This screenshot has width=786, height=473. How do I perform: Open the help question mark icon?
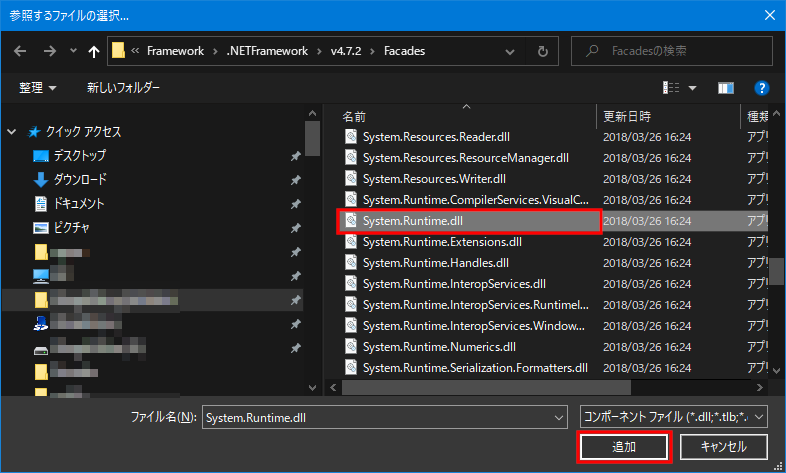(x=761, y=88)
